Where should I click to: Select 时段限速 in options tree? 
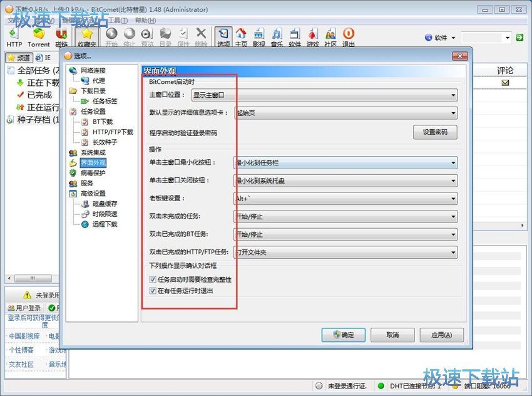105,214
